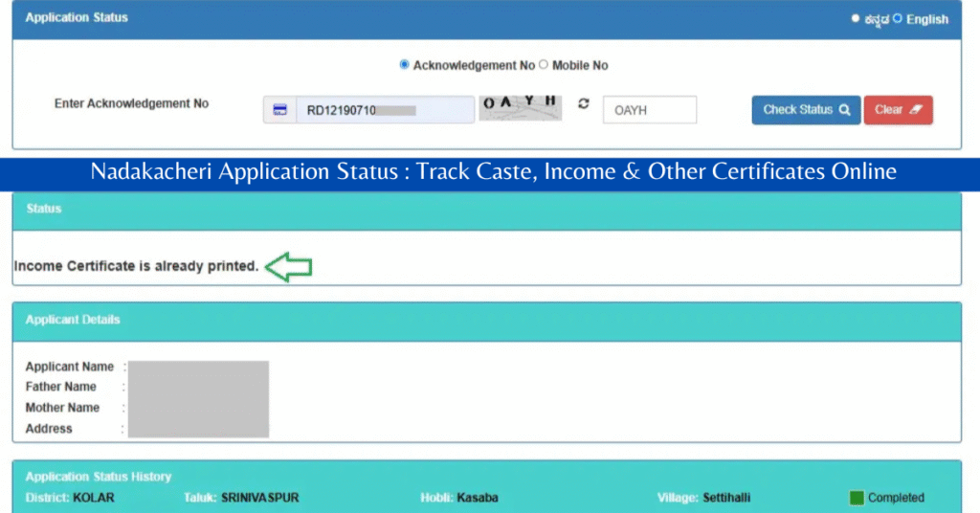Screen dimensions: 980x513
Task: Click the Address label
Action: pos(49,429)
